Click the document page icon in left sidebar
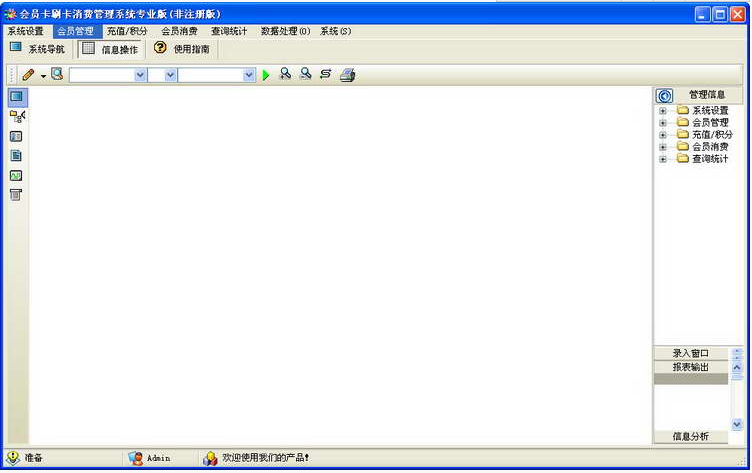752x473 pixels. (x=16, y=155)
